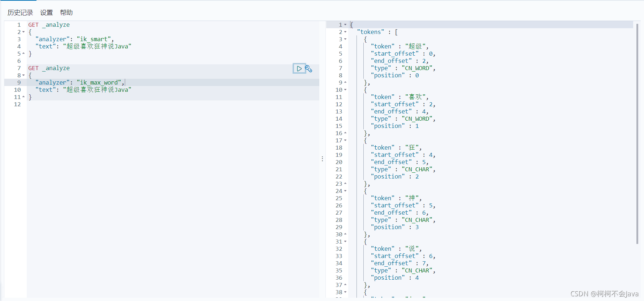Place cursor on "ik_smart" analyzer line
The image size is (644, 301).
pos(75,39)
